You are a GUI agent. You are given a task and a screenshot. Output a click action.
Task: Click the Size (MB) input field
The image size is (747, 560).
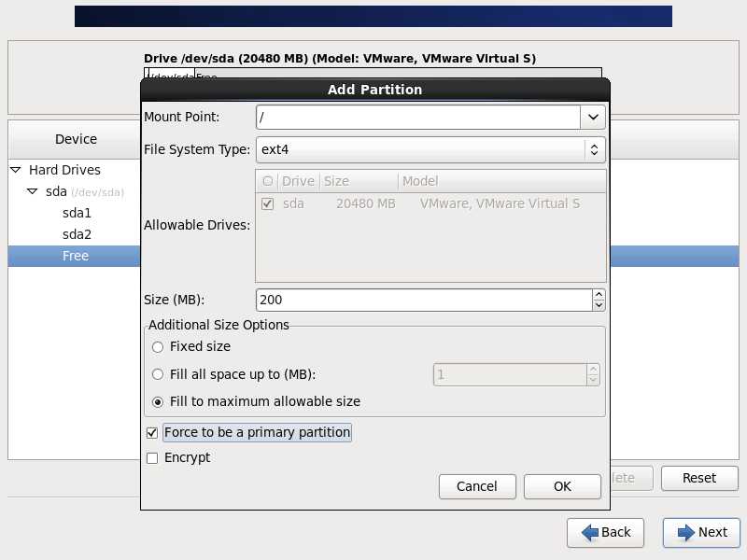pos(424,300)
